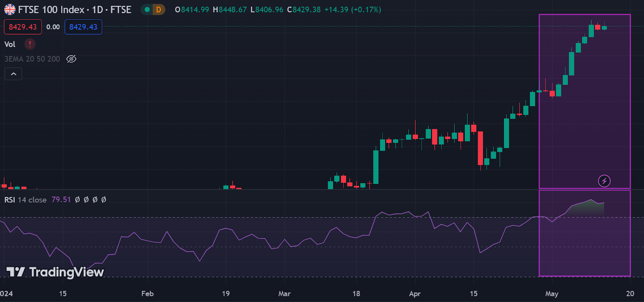Click the blue buy price 8429.43 box
Image resolution: width=644 pixels, height=302 pixels.
click(x=83, y=27)
